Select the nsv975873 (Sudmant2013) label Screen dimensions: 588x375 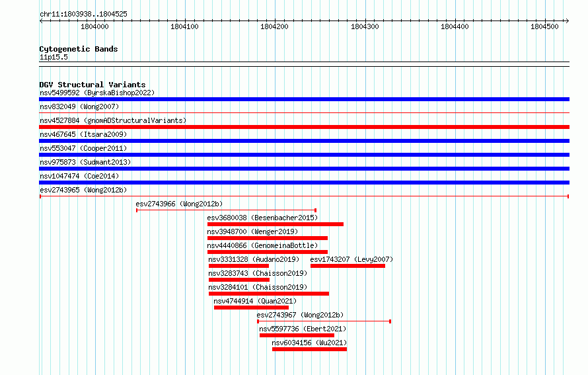[85, 162]
